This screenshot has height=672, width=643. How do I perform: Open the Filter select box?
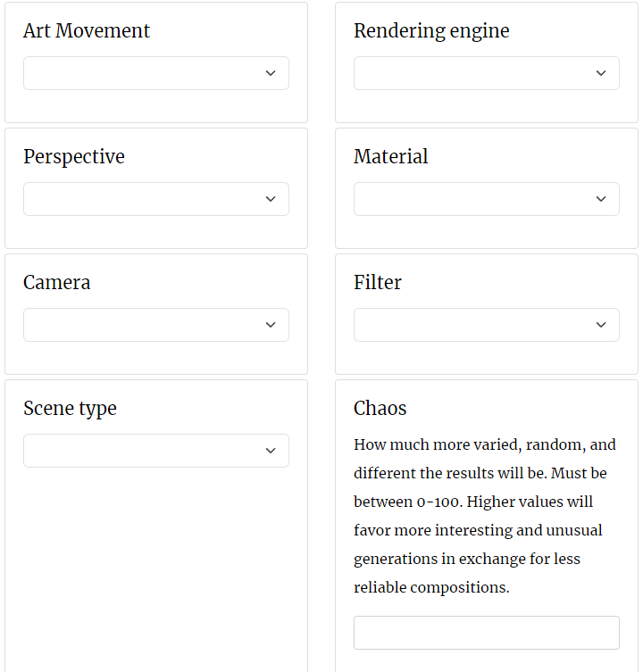[487, 325]
